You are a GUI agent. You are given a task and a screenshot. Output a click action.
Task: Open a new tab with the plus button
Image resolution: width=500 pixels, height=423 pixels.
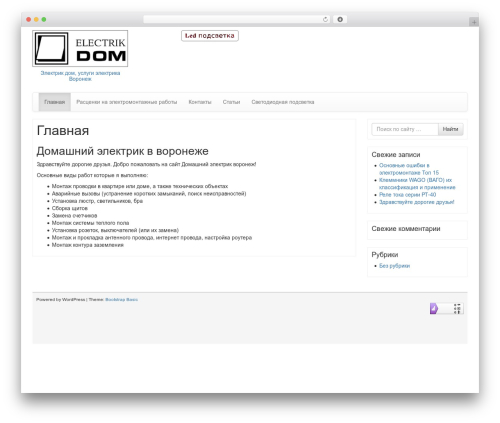(474, 22)
